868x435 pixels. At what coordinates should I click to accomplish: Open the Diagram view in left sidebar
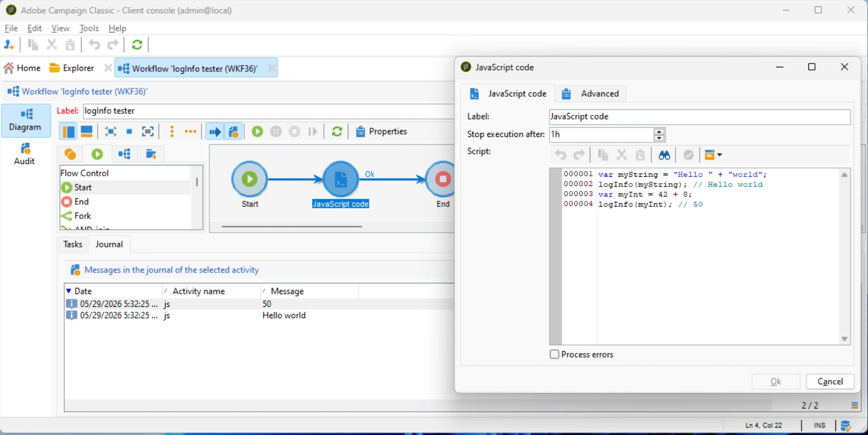(25, 120)
